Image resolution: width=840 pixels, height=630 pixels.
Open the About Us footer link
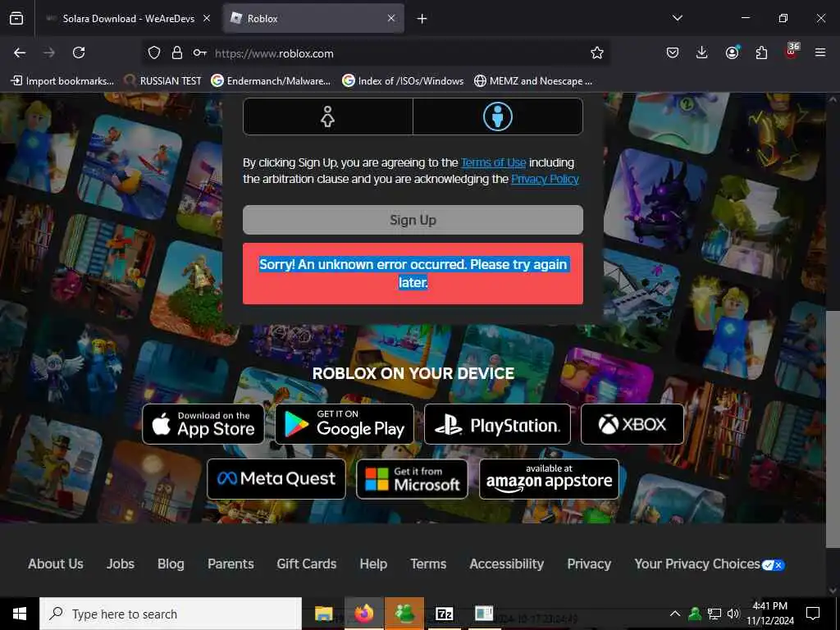[56, 564]
